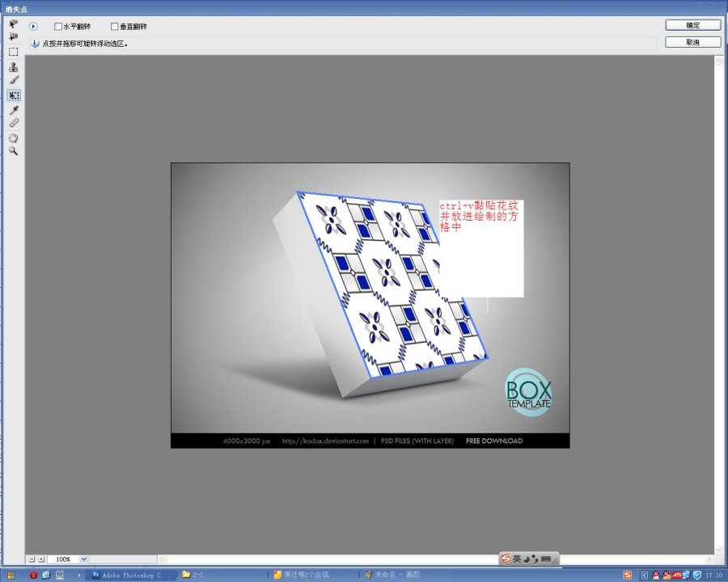Cancel with the 取消 button
728x582 pixels.
click(x=692, y=42)
